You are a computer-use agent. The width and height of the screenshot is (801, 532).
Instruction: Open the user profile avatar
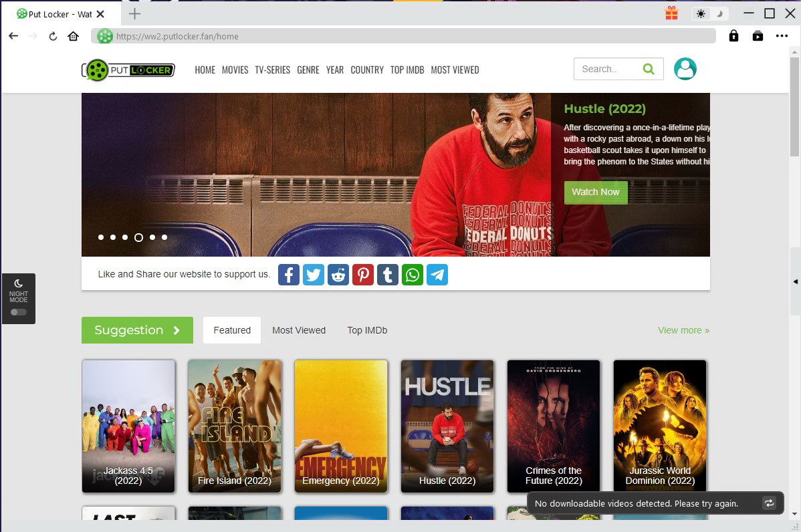685,69
